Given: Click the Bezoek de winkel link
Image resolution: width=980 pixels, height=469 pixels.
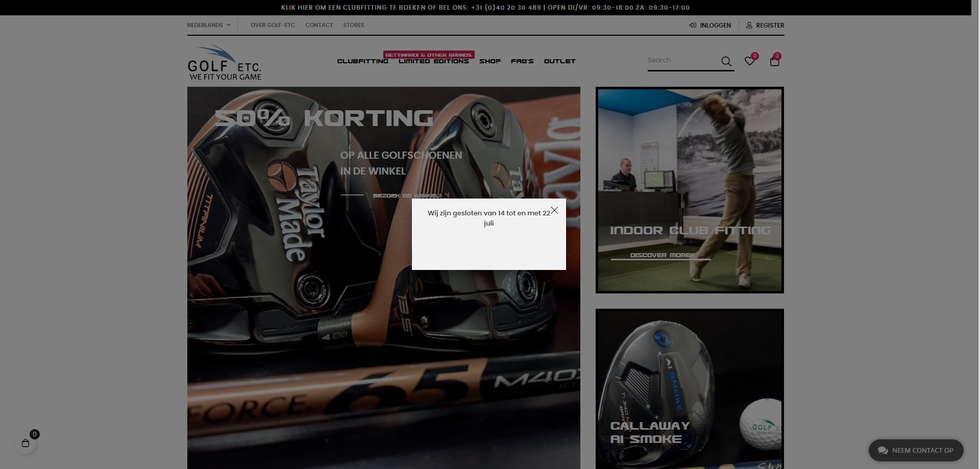Looking at the screenshot, I should (x=407, y=195).
